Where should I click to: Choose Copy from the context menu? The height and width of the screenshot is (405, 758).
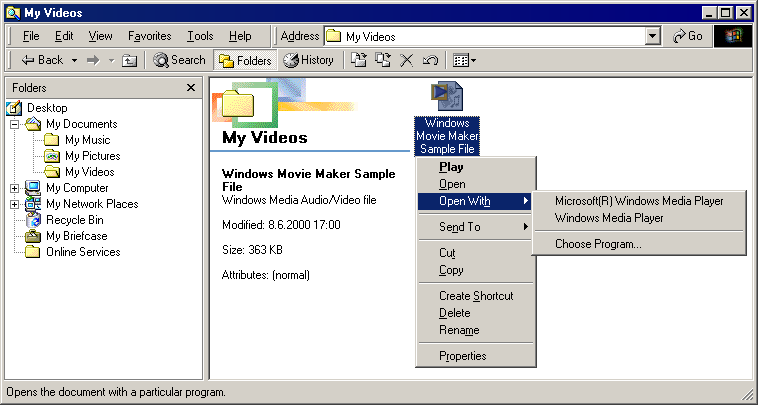click(476, 270)
